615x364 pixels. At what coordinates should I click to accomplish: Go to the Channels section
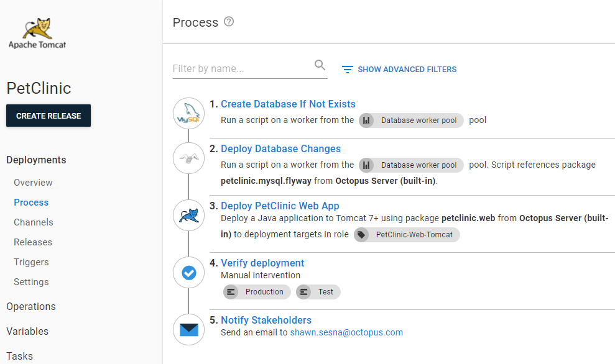(34, 222)
